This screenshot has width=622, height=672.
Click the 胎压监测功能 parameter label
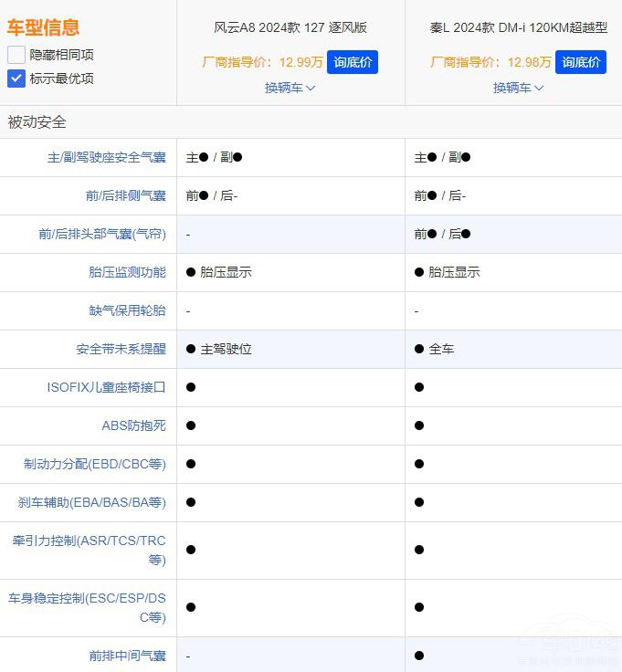(x=127, y=272)
